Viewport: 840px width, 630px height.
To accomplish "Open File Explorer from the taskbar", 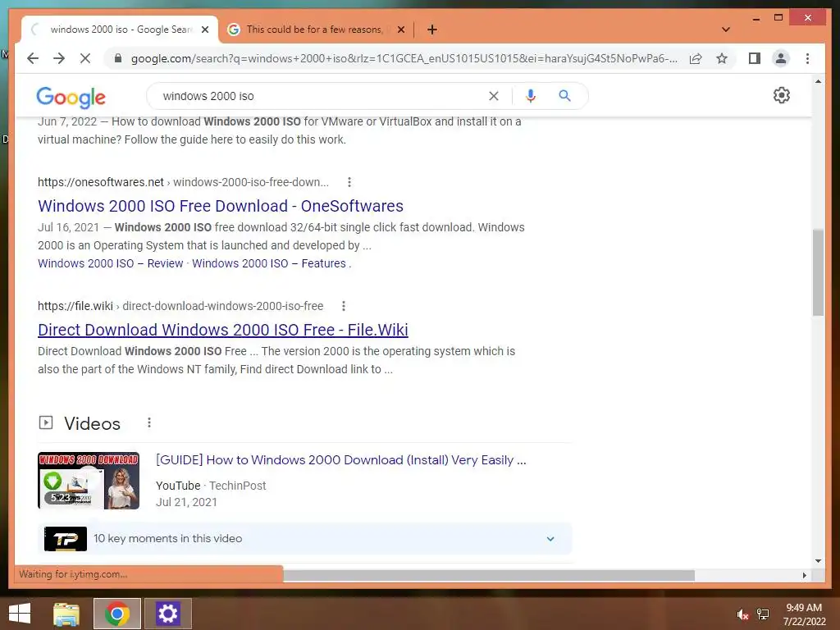I will [x=66, y=614].
